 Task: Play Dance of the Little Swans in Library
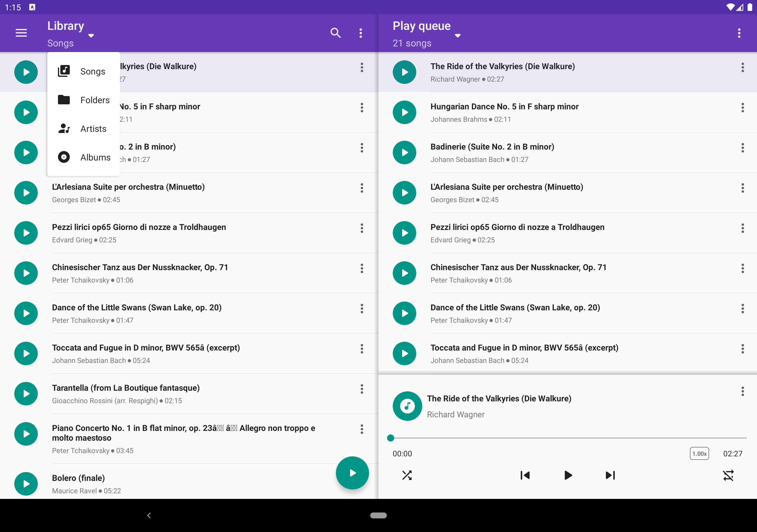pyautogui.click(x=26, y=314)
